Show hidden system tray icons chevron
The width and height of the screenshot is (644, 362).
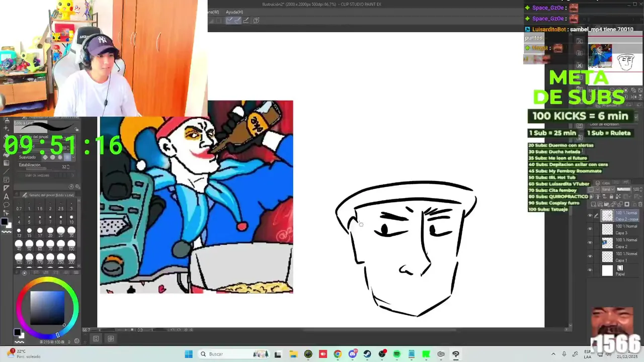click(553, 354)
